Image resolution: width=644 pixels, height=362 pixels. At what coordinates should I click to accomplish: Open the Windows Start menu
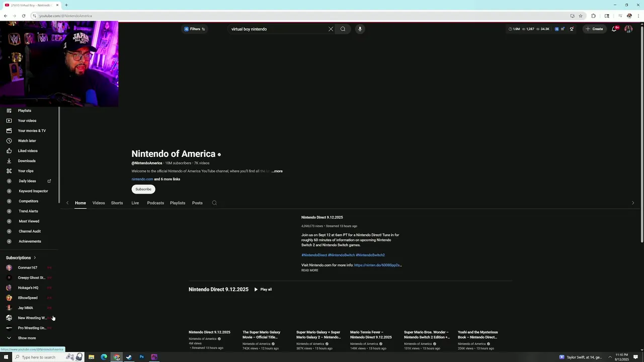pos(6,357)
